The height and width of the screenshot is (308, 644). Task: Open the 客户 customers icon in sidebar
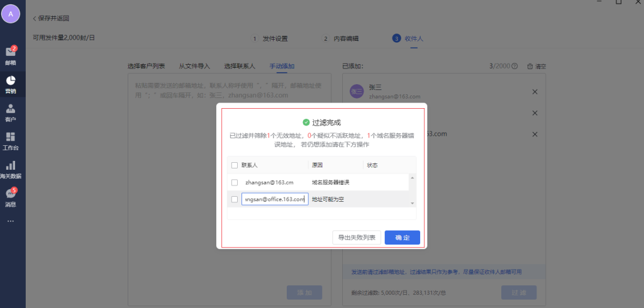point(11,110)
